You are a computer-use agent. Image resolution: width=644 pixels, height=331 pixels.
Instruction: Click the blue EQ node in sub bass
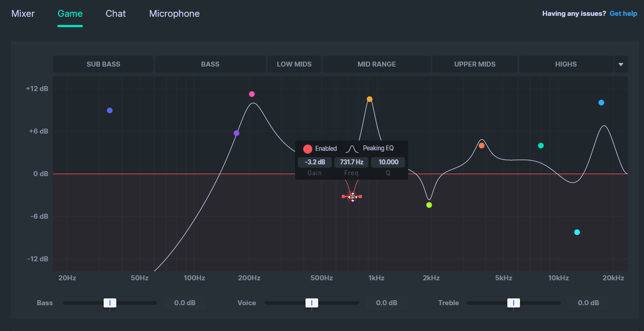[110, 110]
